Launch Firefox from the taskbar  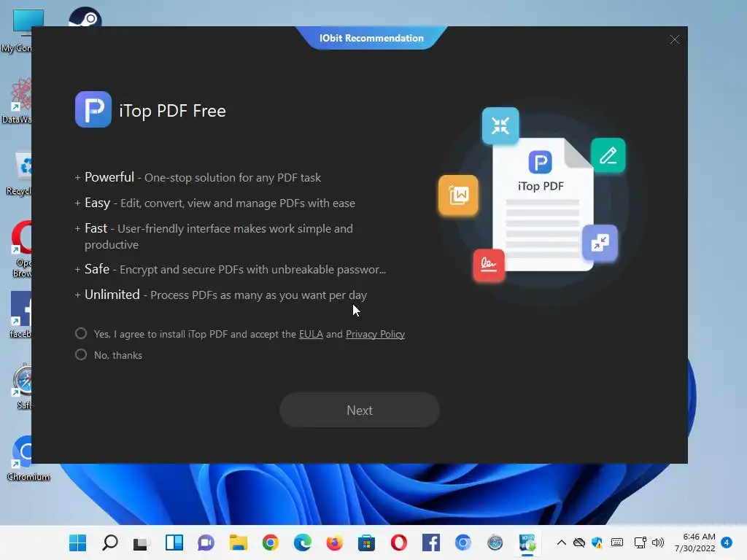(334, 542)
